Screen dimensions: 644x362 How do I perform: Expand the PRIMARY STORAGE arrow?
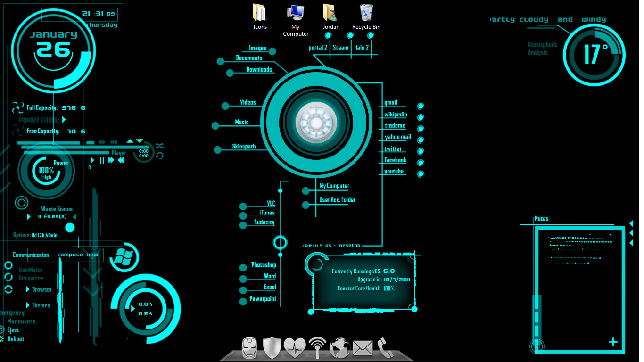64,120
